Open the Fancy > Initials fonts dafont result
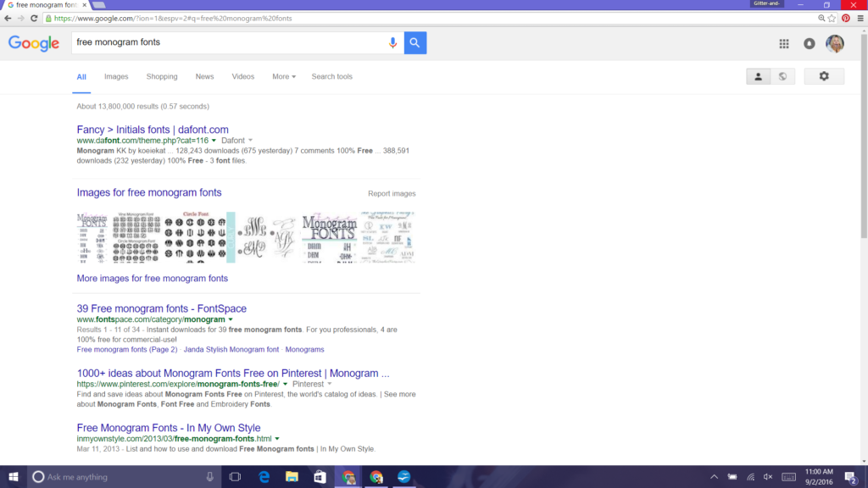 153,130
